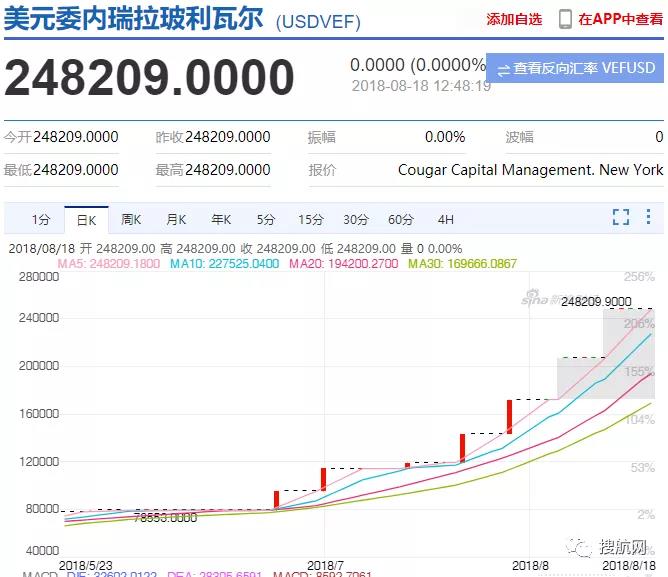Click the fullscreen chart icon
Image resolution: width=668 pixels, height=577 pixels.
pos(621,218)
